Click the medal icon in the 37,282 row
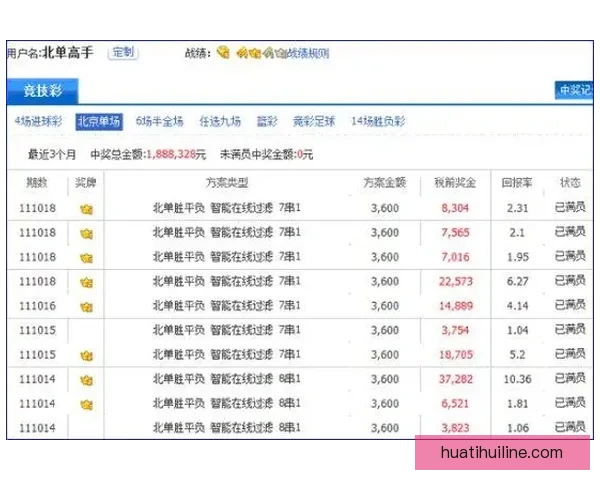This screenshot has height=480, width=600. 86,380
